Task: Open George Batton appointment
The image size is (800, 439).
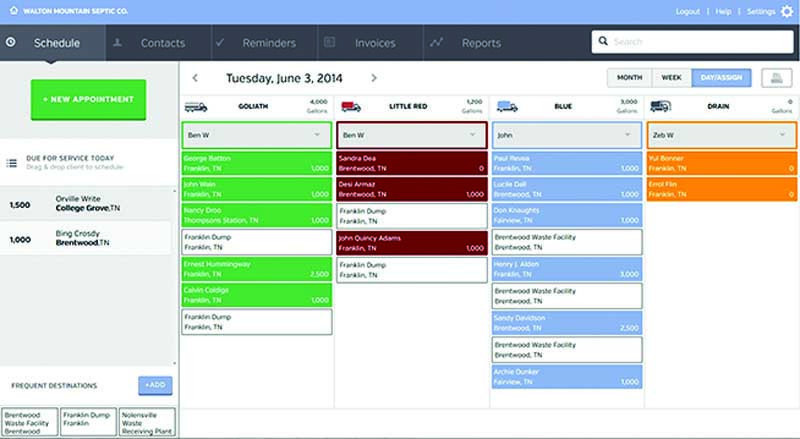Action: click(x=257, y=163)
